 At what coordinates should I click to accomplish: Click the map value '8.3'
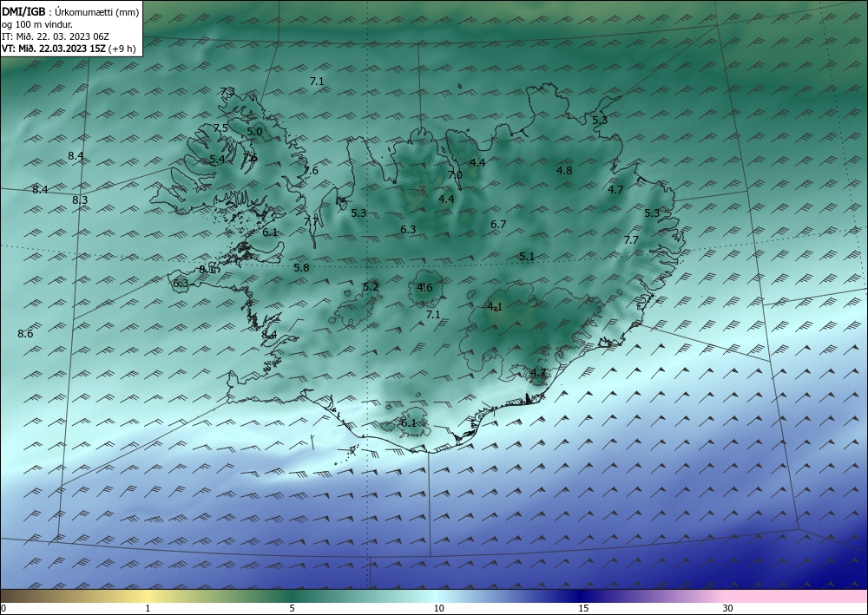(80, 200)
